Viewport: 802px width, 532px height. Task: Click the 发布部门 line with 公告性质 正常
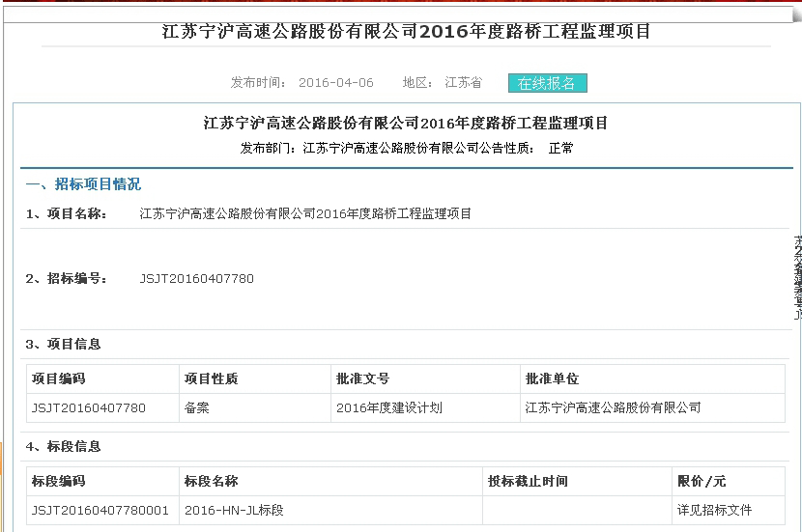click(407, 148)
